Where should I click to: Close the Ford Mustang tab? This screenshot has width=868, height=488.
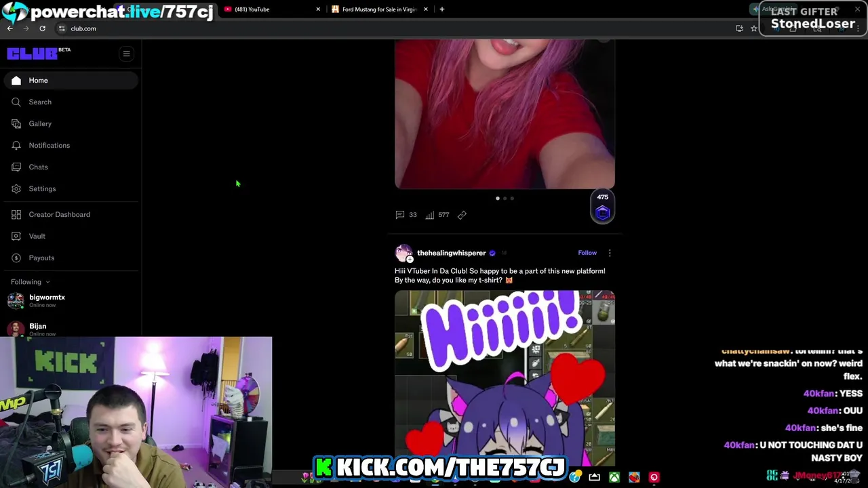(426, 9)
